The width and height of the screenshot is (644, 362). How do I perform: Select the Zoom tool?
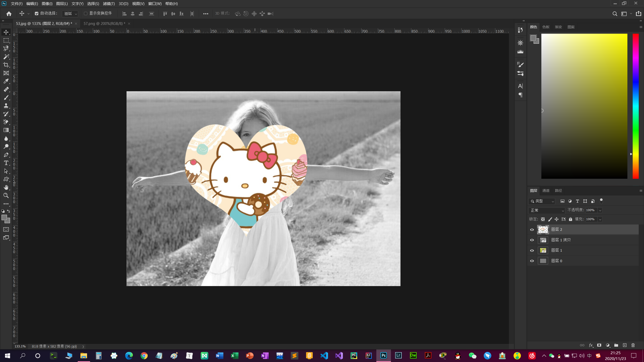click(x=6, y=196)
